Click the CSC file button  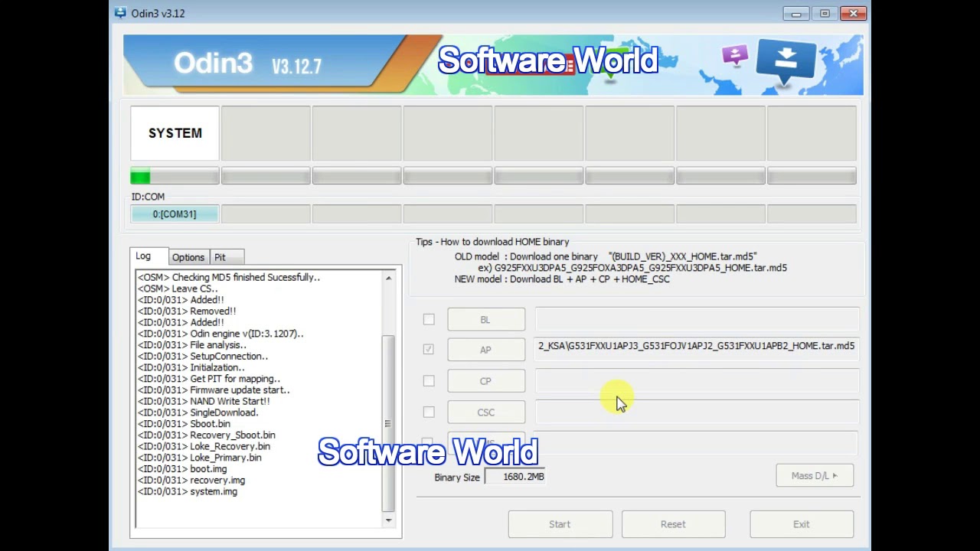click(x=486, y=412)
